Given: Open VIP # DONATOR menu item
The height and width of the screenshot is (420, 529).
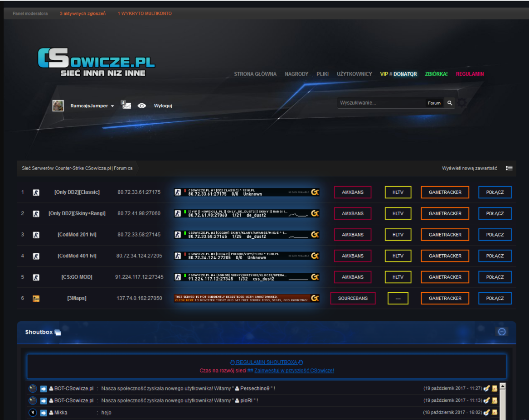Looking at the screenshot, I should [398, 74].
